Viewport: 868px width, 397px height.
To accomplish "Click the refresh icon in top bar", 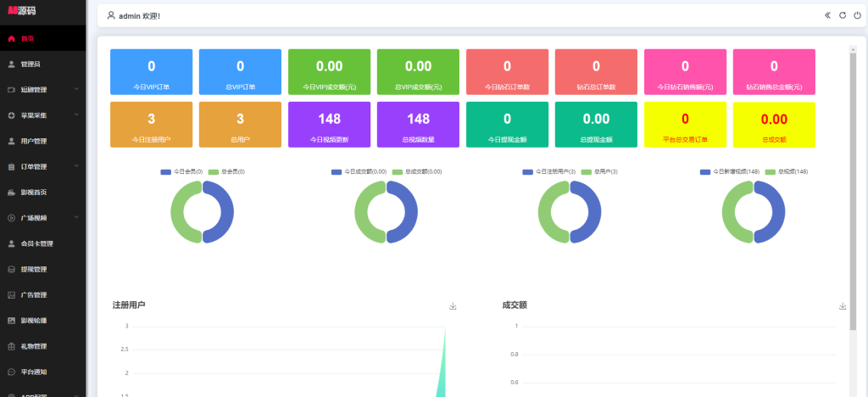I will point(843,15).
